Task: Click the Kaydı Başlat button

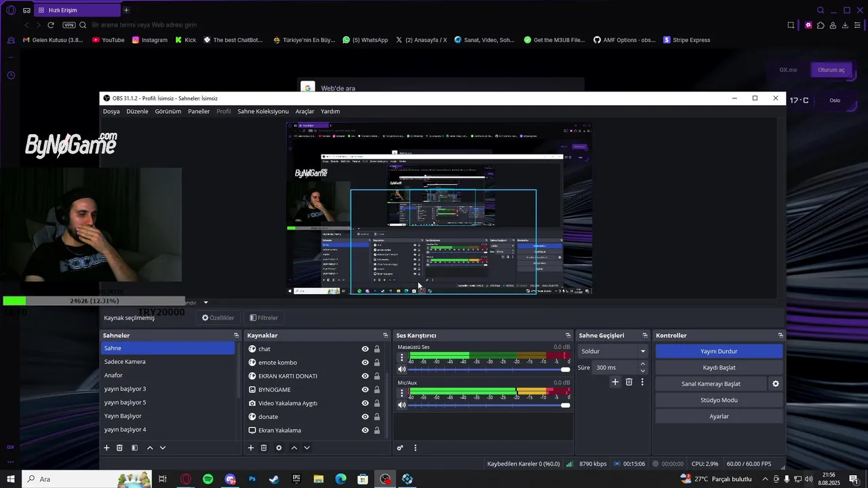Action: tap(719, 367)
